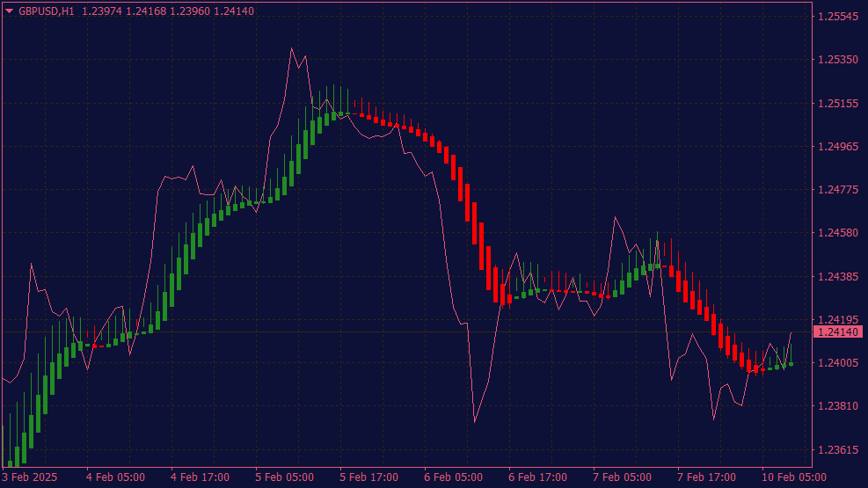This screenshot has height=488, width=868.
Task: Select the current price label 1.24140
Action: pos(838,332)
